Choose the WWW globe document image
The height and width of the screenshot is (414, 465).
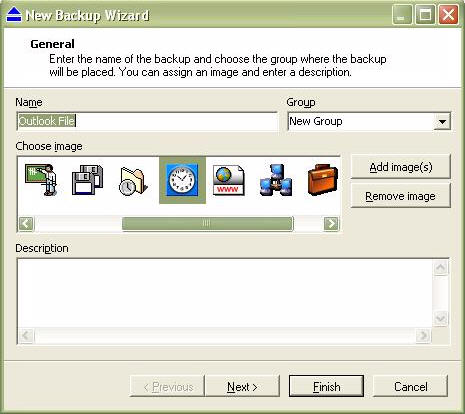[229, 181]
